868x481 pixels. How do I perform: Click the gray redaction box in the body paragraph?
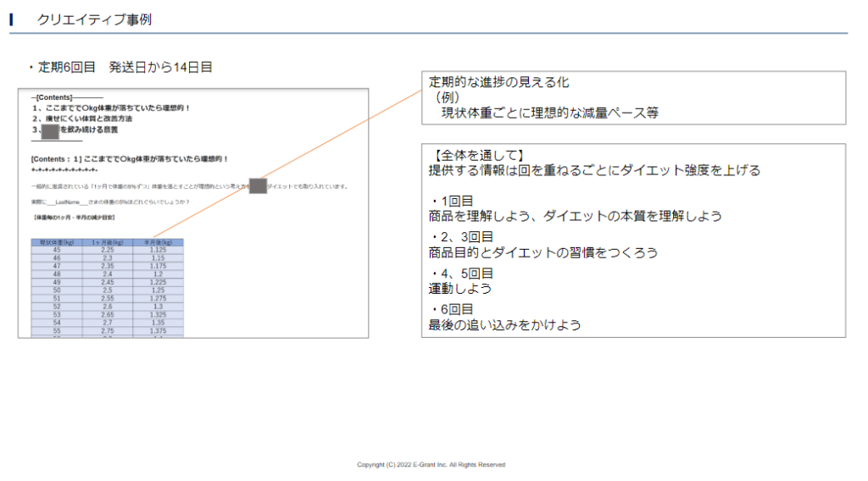click(x=258, y=185)
